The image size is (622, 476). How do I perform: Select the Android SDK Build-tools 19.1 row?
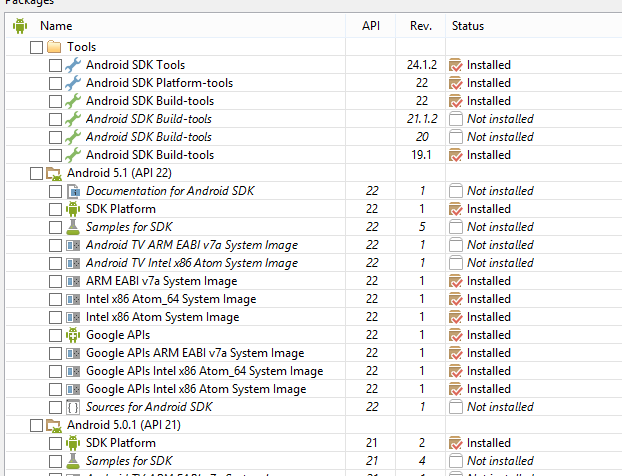(149, 155)
